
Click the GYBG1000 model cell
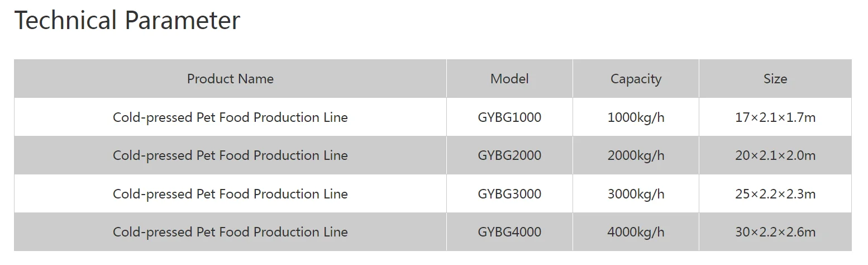(509, 117)
